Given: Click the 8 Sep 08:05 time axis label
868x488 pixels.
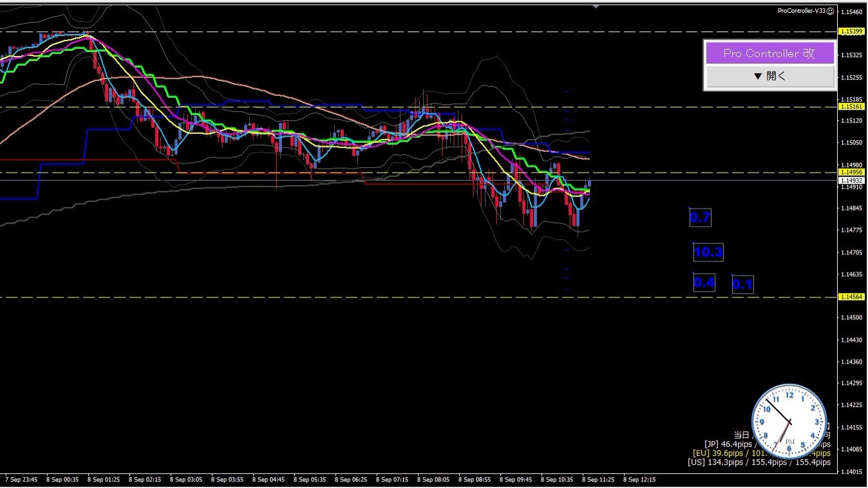Looking at the screenshot, I should pyautogui.click(x=433, y=480).
